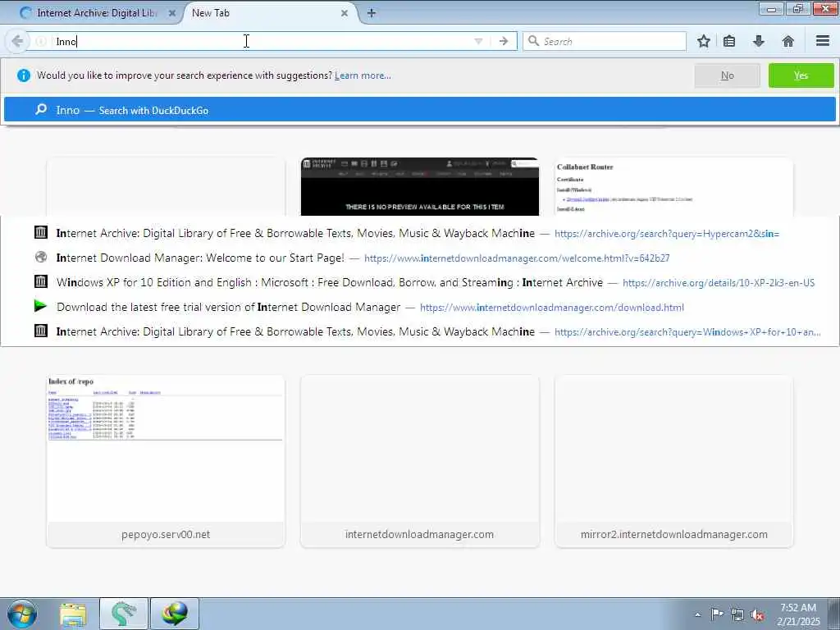Close the New Tab tab
This screenshot has width=840, height=630.
pyautogui.click(x=345, y=13)
